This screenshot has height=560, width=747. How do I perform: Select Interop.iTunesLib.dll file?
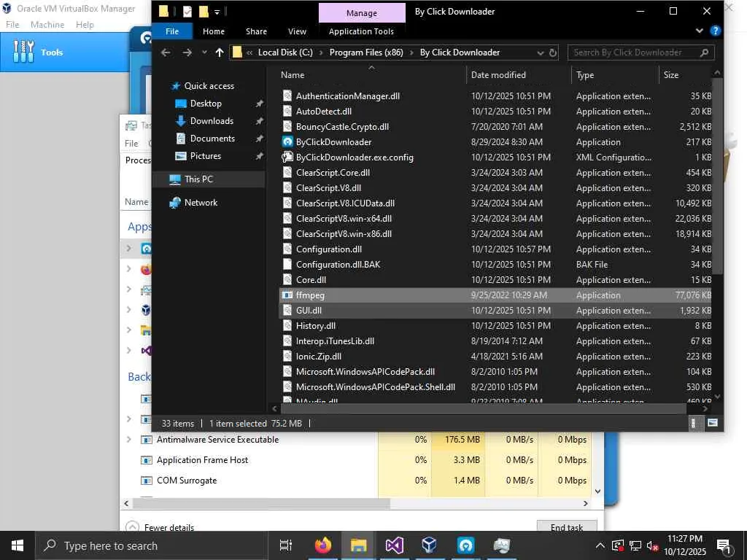pos(335,341)
